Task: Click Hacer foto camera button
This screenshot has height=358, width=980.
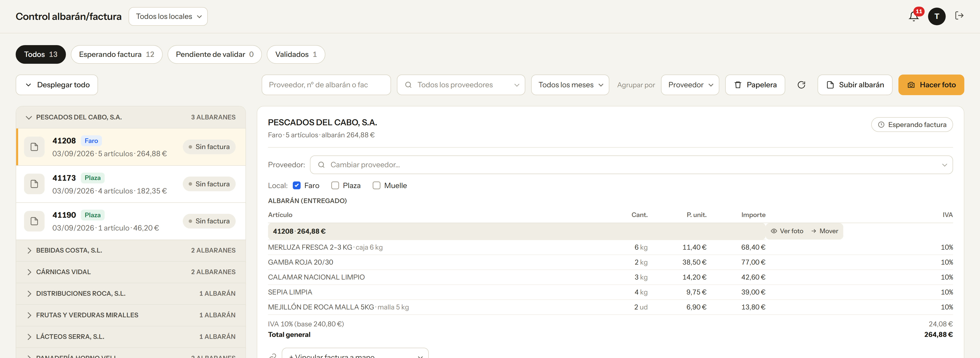Action: [x=931, y=85]
